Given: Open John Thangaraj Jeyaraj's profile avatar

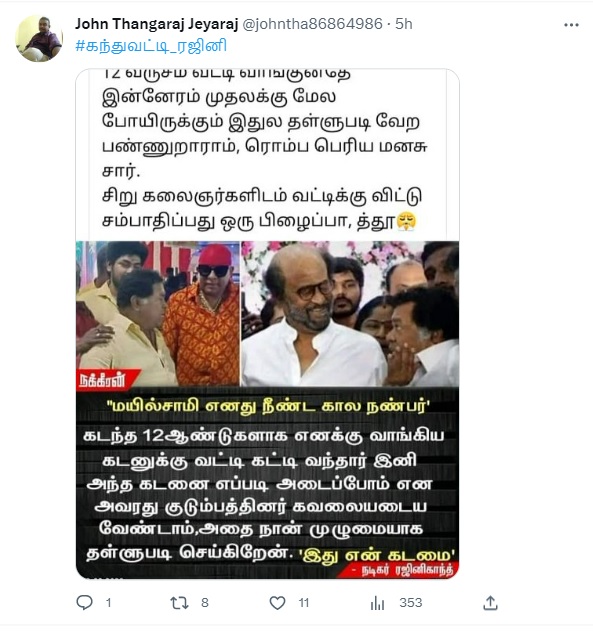Looking at the screenshot, I should pyautogui.click(x=39, y=39).
